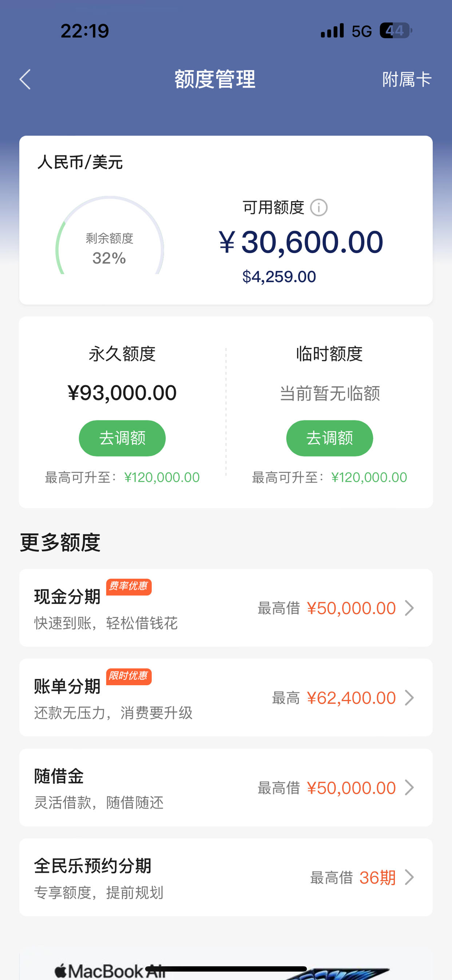Tap the 限时优惠 badge on 账单分期

tap(128, 676)
